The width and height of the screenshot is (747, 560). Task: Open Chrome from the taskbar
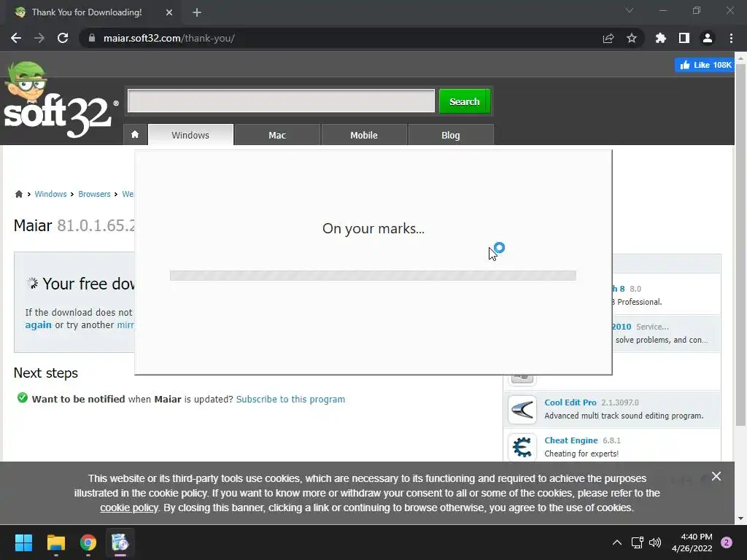pos(88,542)
